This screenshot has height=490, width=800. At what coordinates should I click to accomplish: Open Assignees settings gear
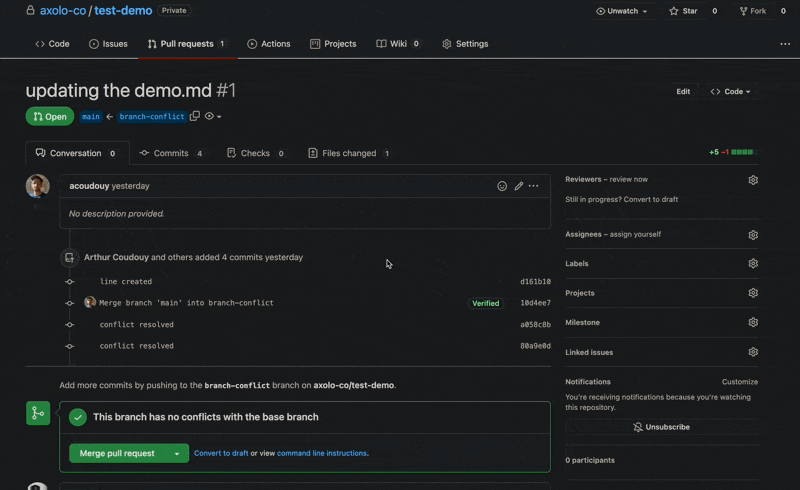click(753, 235)
